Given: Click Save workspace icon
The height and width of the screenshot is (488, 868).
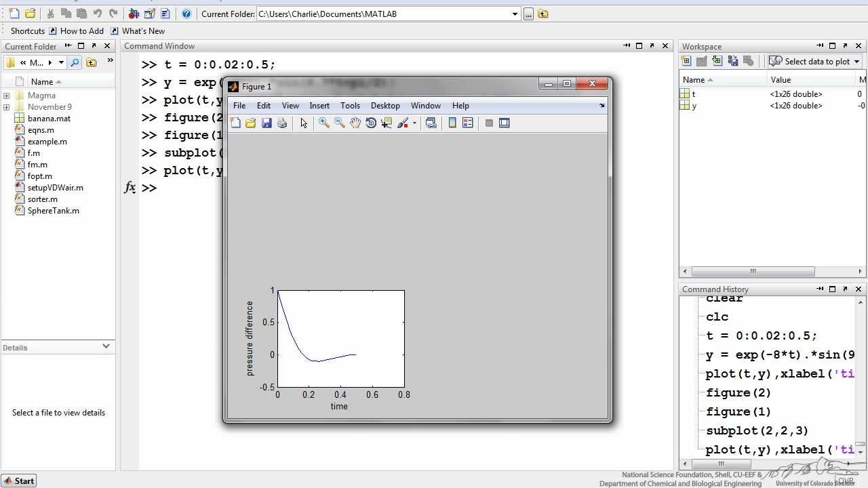Looking at the screenshot, I should pyautogui.click(x=733, y=61).
